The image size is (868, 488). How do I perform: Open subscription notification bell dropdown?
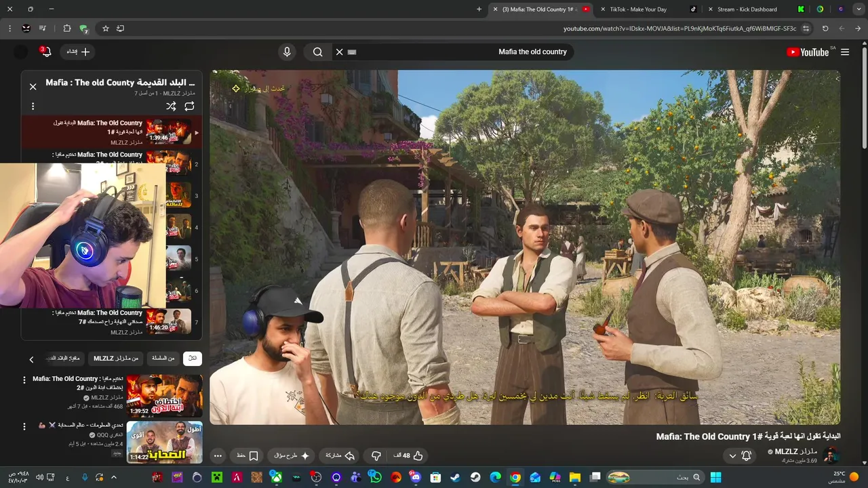point(739,456)
